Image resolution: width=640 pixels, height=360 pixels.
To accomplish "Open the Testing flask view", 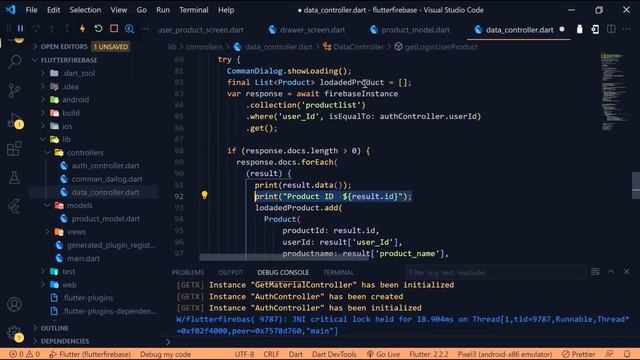I will click(15, 178).
